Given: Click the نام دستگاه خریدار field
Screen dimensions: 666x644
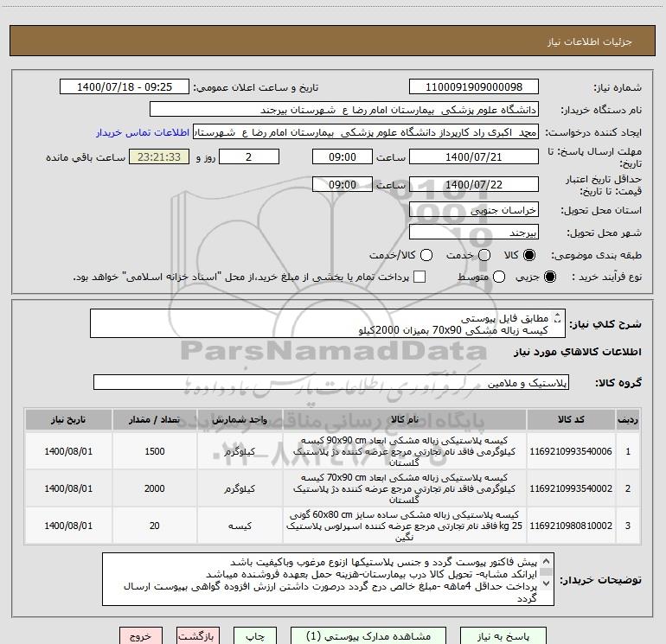Looking at the screenshot, I should click(344, 109).
